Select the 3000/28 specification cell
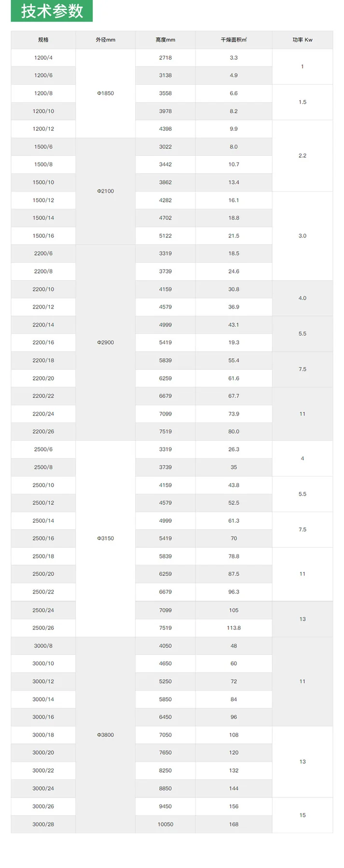This screenshot has width=344, height=868. [43, 824]
